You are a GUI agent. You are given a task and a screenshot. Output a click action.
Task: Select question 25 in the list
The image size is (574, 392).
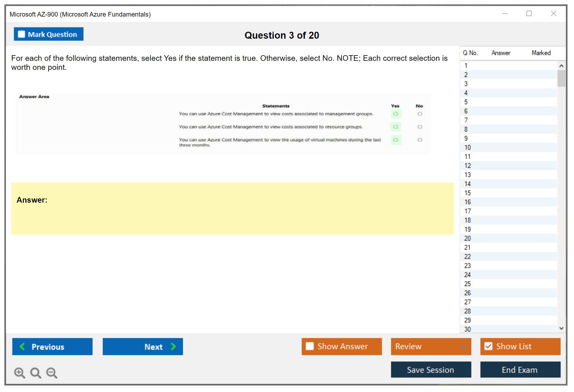click(468, 284)
